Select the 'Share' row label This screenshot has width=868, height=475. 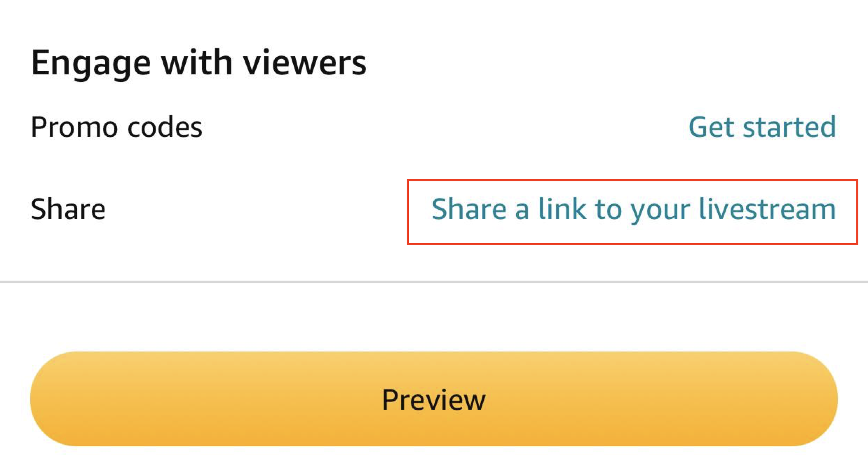[68, 209]
